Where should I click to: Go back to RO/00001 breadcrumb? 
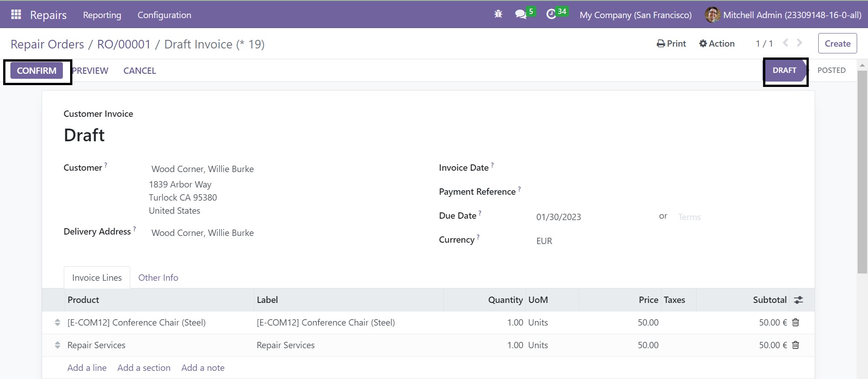click(x=124, y=44)
